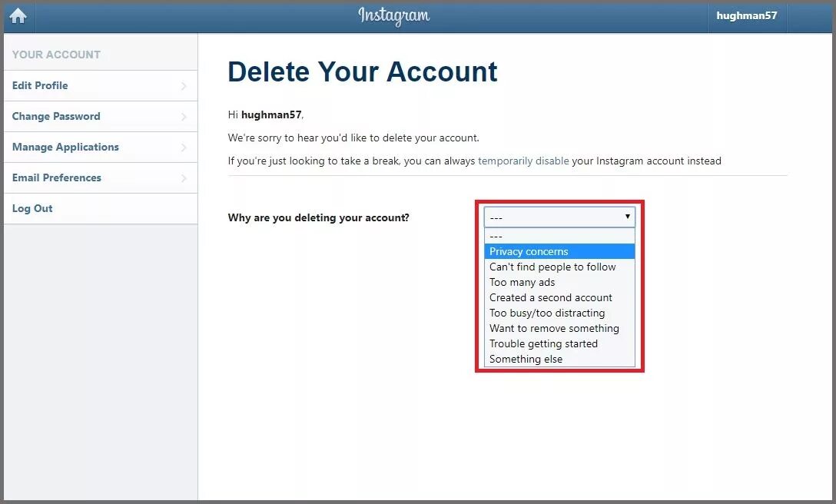
Task: Choose Created a second account
Action: tap(559, 297)
